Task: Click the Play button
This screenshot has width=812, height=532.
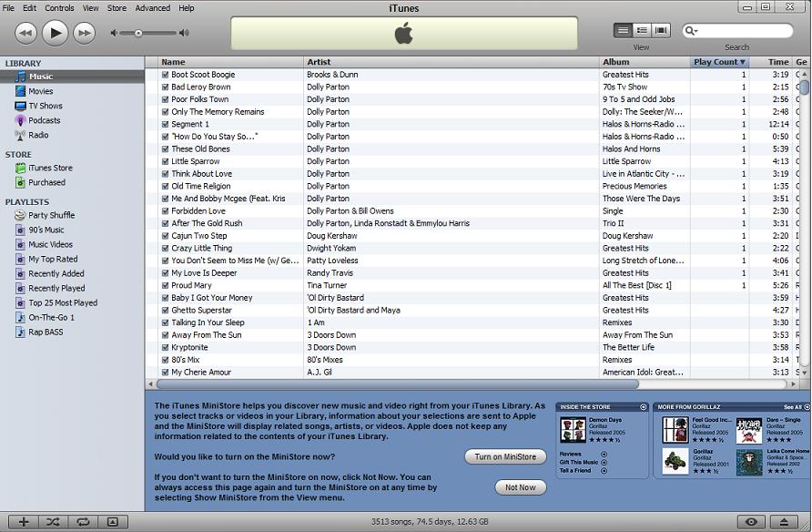Action: tap(55, 33)
